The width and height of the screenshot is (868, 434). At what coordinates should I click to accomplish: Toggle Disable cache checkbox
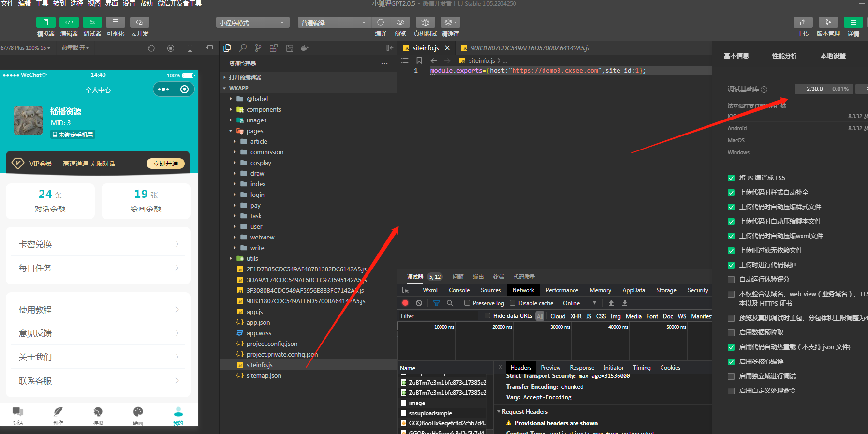click(513, 303)
